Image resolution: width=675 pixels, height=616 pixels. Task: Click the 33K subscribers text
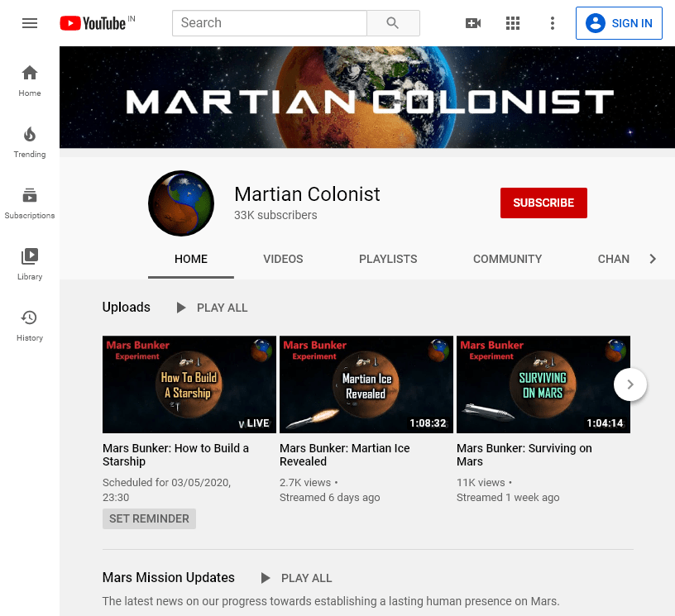point(275,215)
